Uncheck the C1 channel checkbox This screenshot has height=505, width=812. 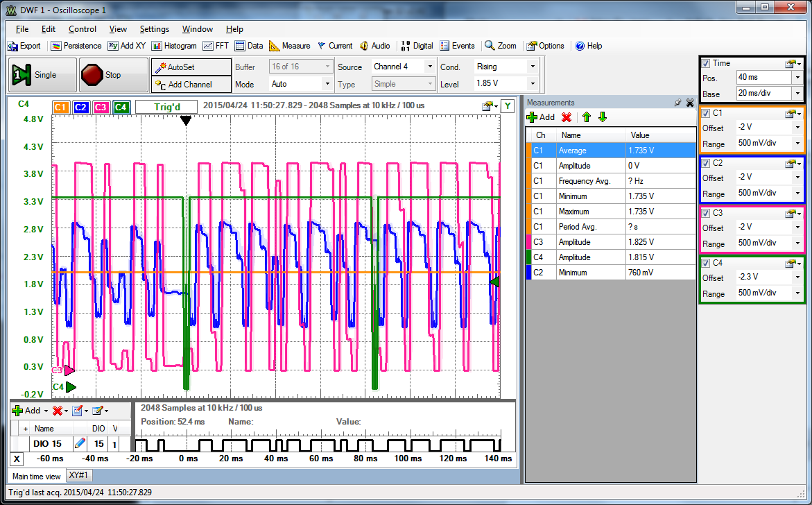point(706,113)
